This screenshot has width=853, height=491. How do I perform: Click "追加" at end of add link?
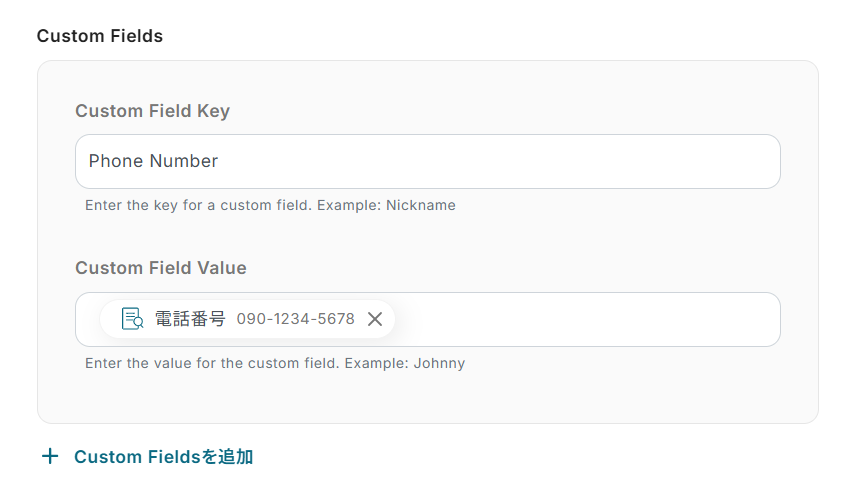tap(236, 457)
